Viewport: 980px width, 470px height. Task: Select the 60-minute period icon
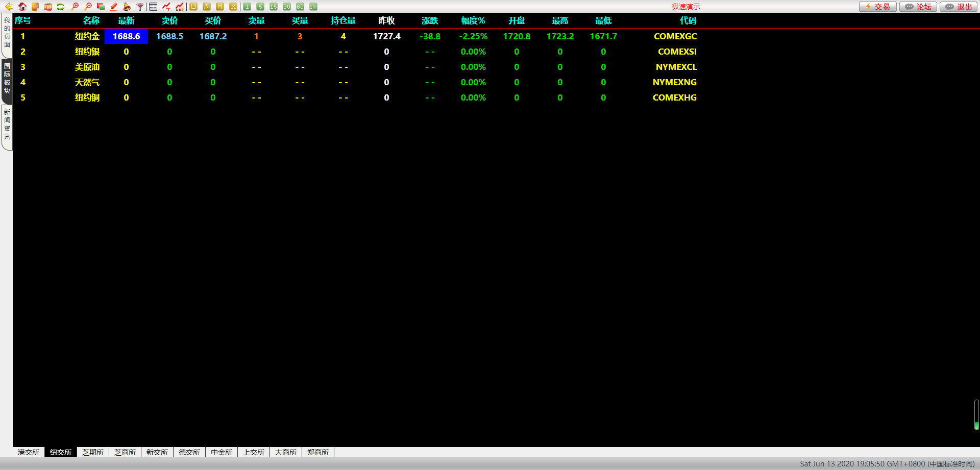300,7
